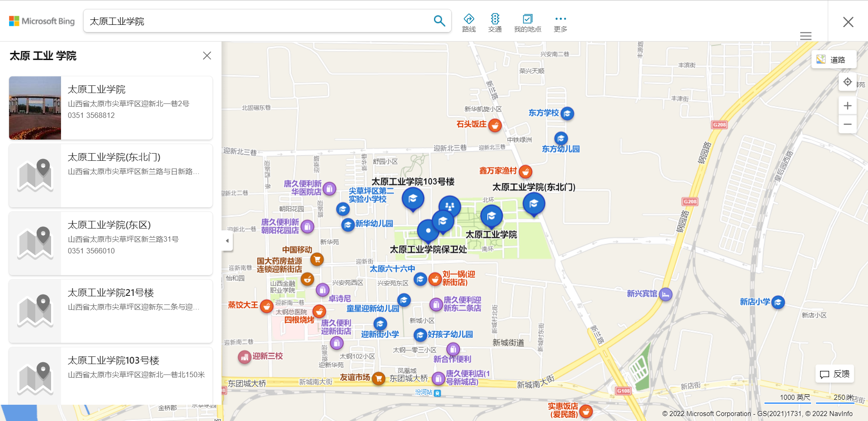Click the 新店小学 school marker
This screenshot has width=868, height=421.
[778, 302]
